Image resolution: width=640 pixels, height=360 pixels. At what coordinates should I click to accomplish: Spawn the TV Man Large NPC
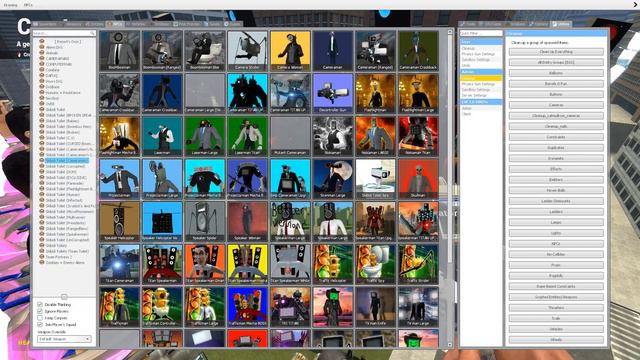pyautogui.click(x=418, y=307)
